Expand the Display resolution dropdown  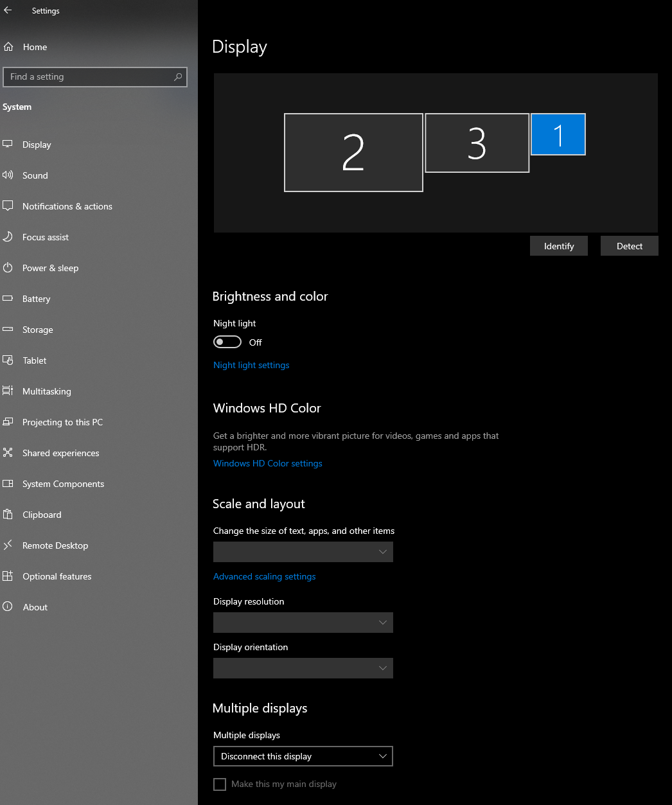(303, 623)
